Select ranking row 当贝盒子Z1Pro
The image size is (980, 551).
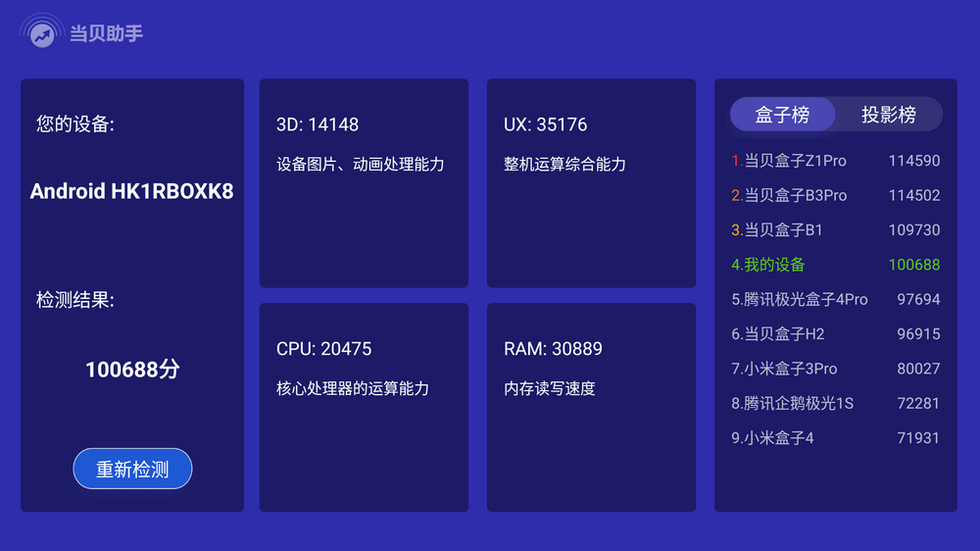[x=836, y=161]
